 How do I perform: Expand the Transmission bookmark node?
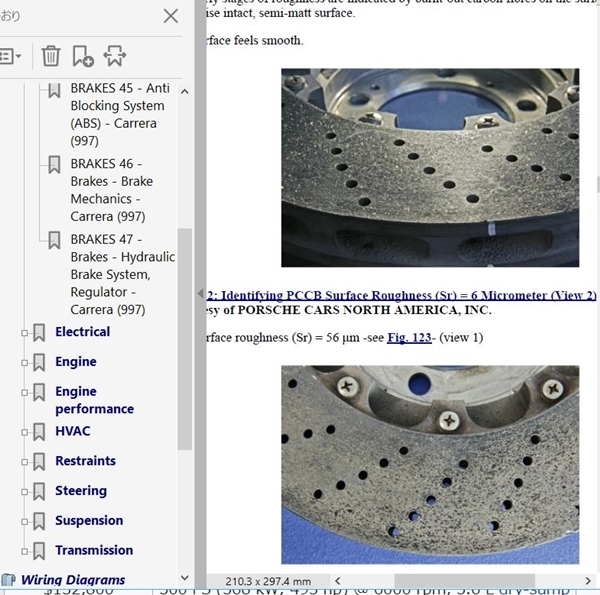click(x=24, y=552)
